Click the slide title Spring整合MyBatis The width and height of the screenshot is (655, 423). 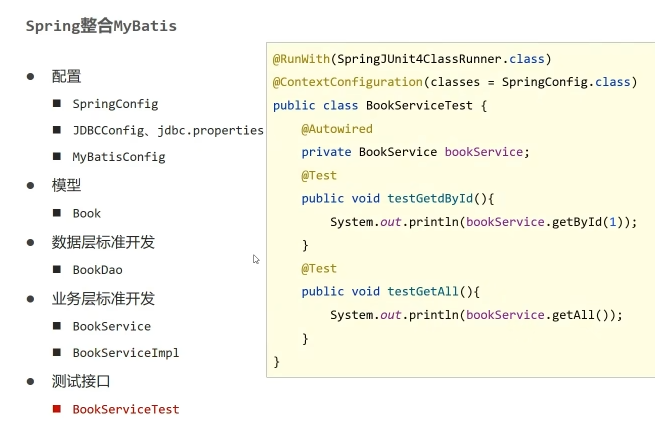point(102,26)
